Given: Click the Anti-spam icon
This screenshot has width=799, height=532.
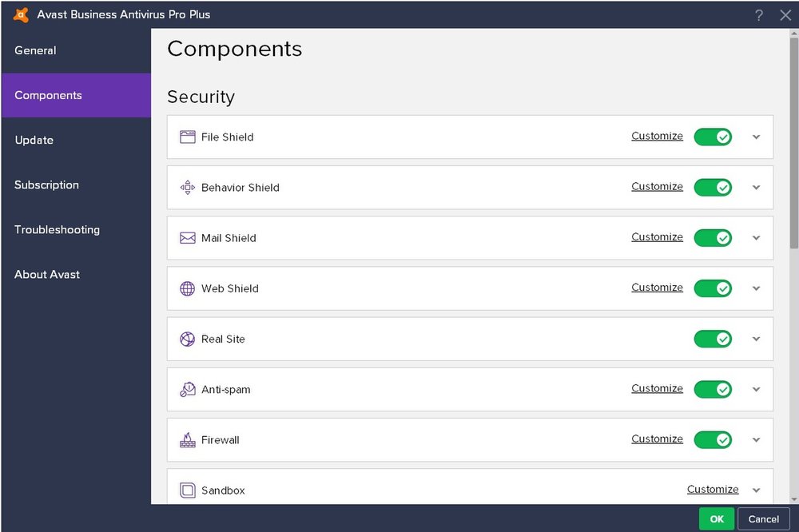Looking at the screenshot, I should (187, 389).
